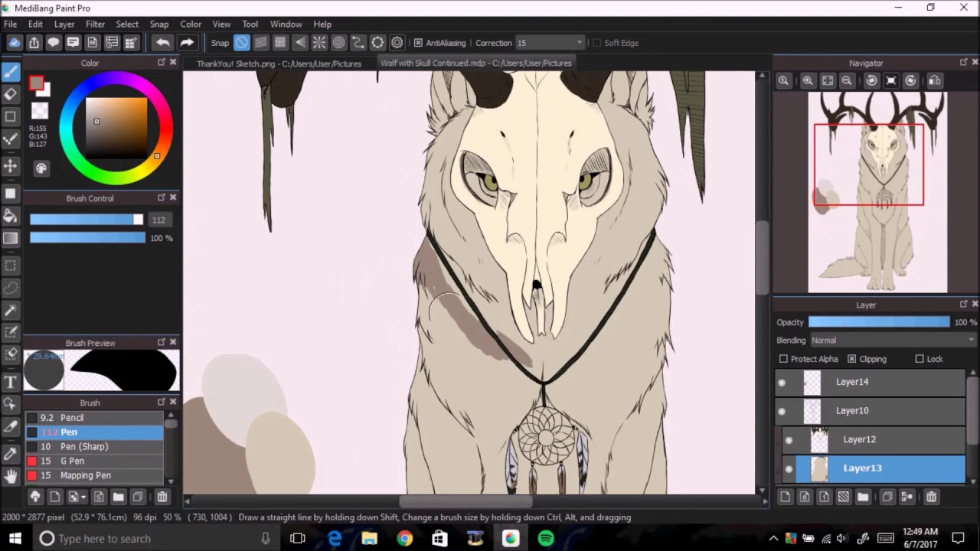Enable the layer Lock checkbox
The height and width of the screenshot is (551, 980).
(920, 359)
